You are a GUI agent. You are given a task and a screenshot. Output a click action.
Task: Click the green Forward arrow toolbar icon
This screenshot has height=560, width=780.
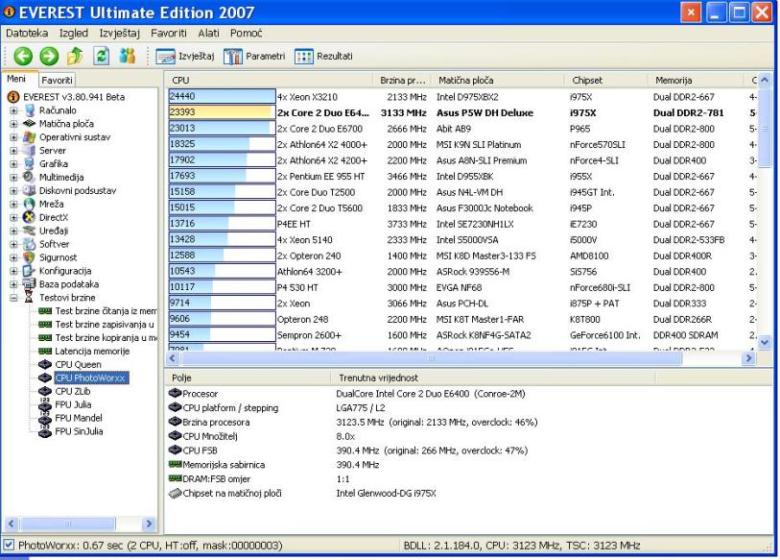click(x=44, y=57)
